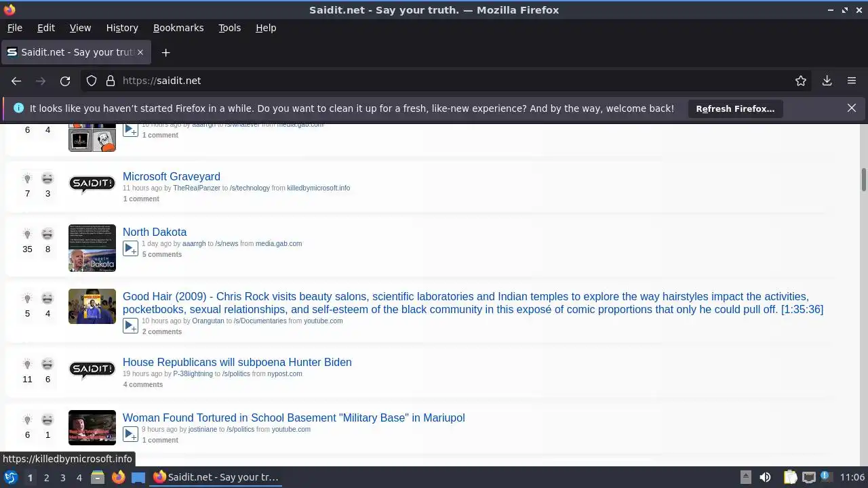868x488 pixels.
Task: Open the Good Hair post thumbnail
Action: [92, 306]
